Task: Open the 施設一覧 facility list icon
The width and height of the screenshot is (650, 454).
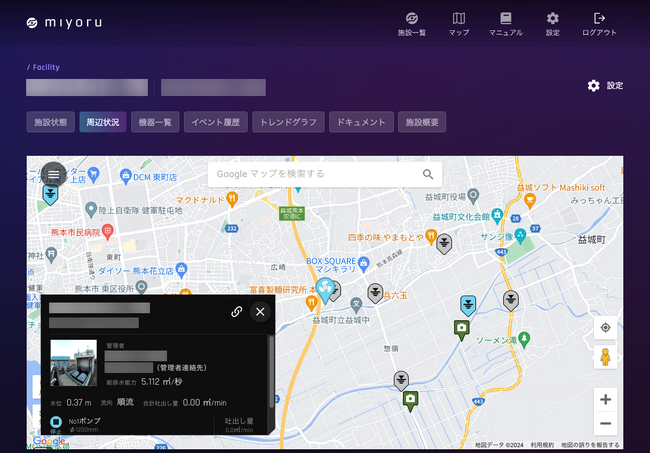Action: pos(411,19)
